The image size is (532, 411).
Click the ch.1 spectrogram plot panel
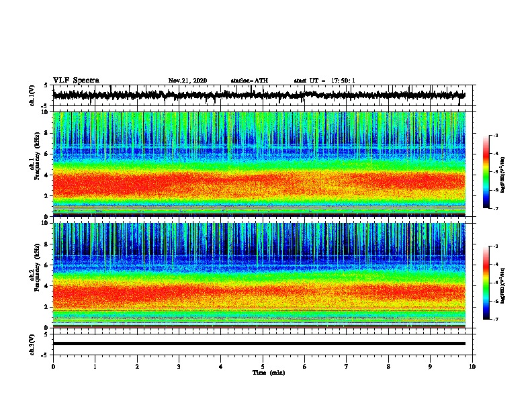pos(259,164)
